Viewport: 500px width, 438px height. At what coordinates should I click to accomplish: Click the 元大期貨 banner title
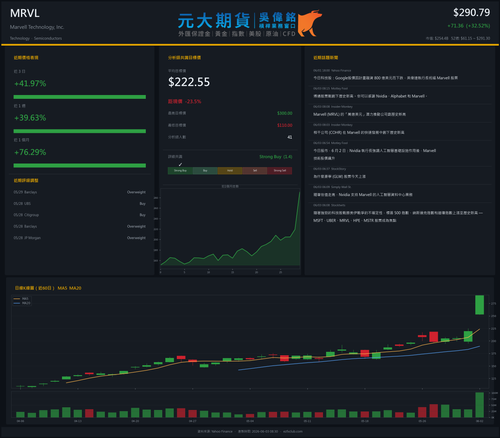(214, 21)
